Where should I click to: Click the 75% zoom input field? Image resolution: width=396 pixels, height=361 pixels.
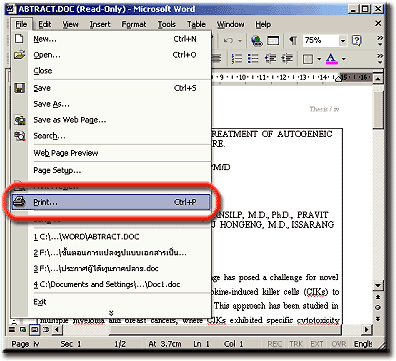[x=320, y=41]
